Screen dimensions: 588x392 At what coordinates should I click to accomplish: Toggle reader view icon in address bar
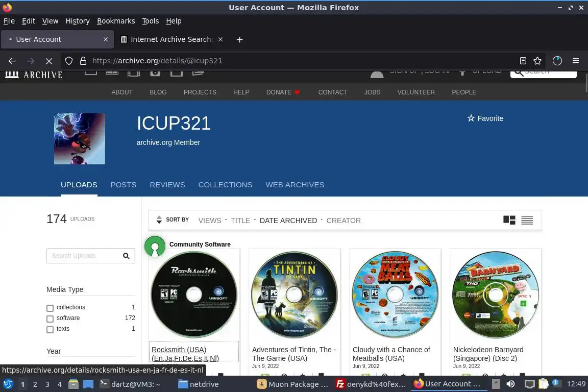(523, 61)
